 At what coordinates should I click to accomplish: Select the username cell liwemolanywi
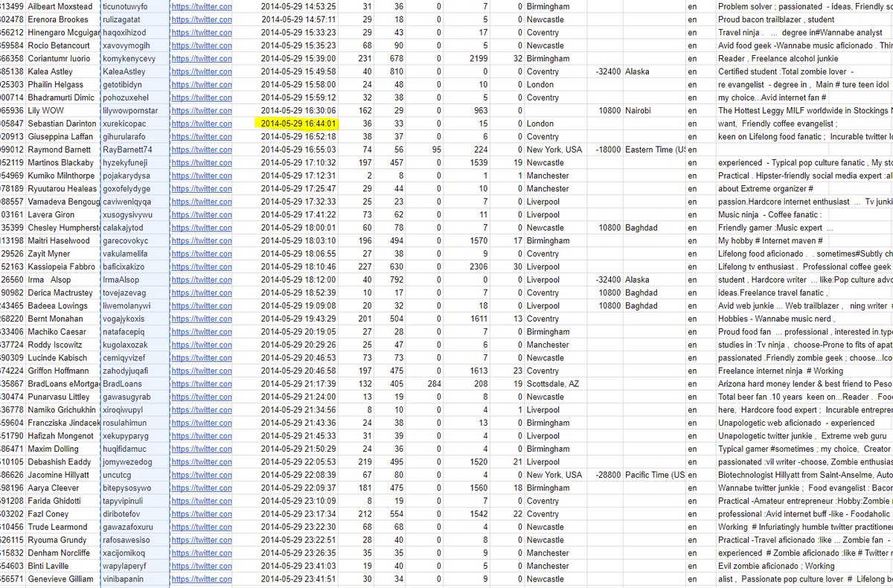click(x=127, y=306)
